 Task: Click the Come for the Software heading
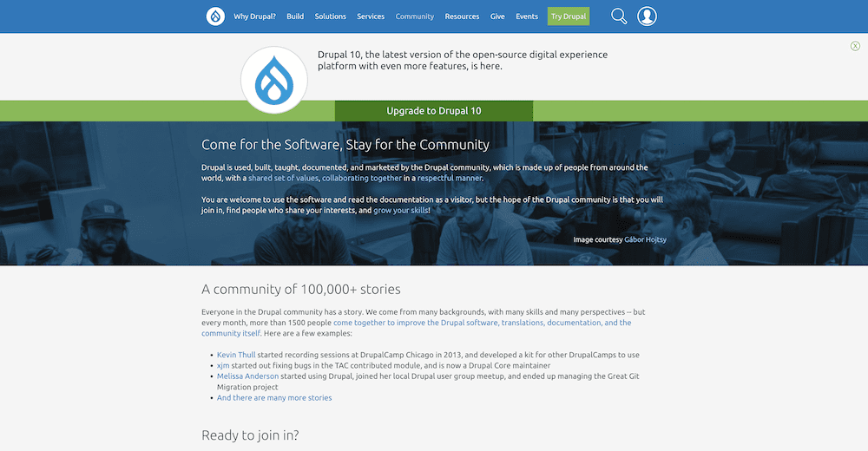coord(345,145)
